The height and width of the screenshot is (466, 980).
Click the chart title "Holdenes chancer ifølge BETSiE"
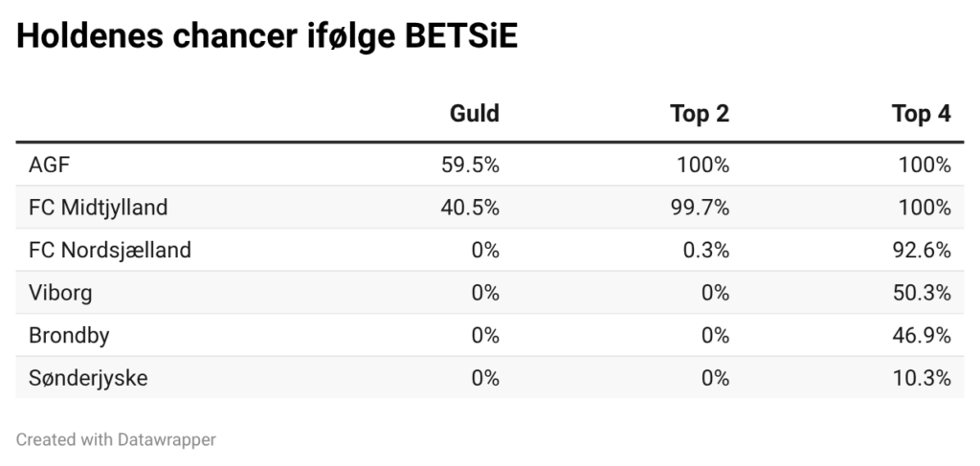tap(267, 37)
